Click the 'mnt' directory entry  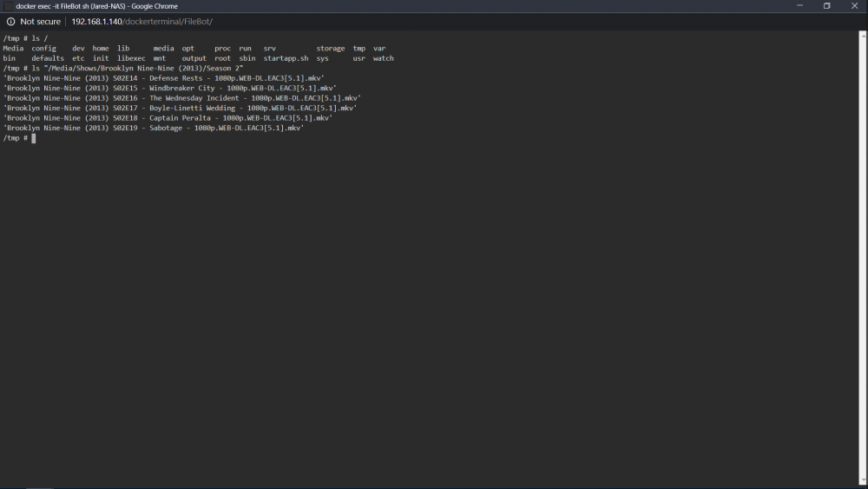(160, 58)
